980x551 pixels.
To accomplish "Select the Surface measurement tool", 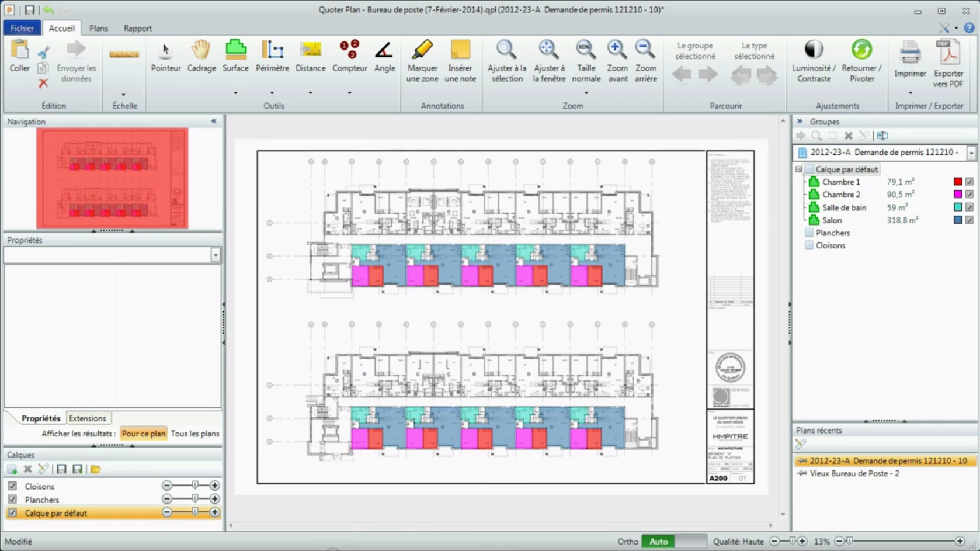I will point(235,56).
